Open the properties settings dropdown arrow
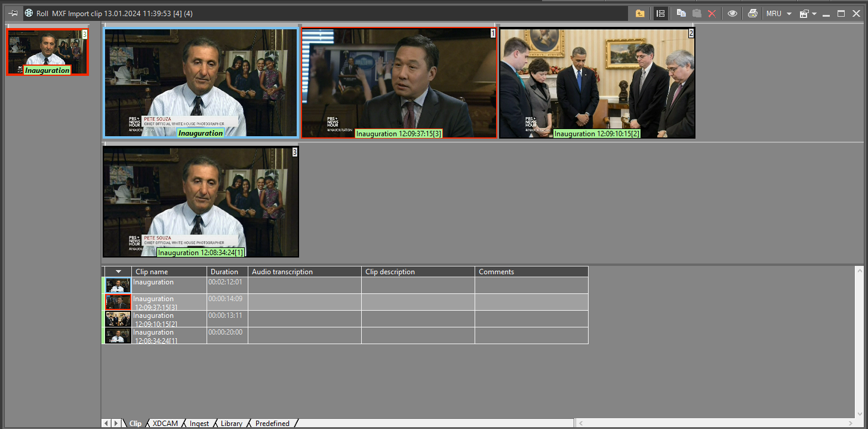The height and width of the screenshot is (429, 868). click(x=814, y=13)
